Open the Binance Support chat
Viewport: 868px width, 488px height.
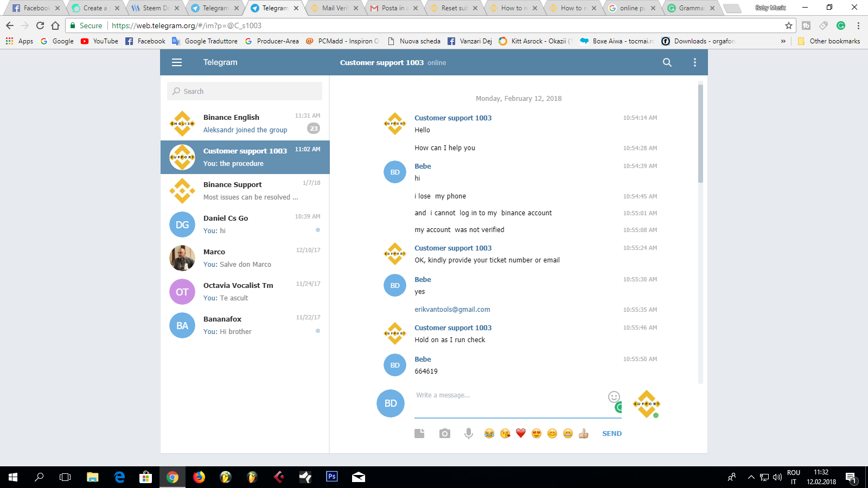(x=245, y=191)
